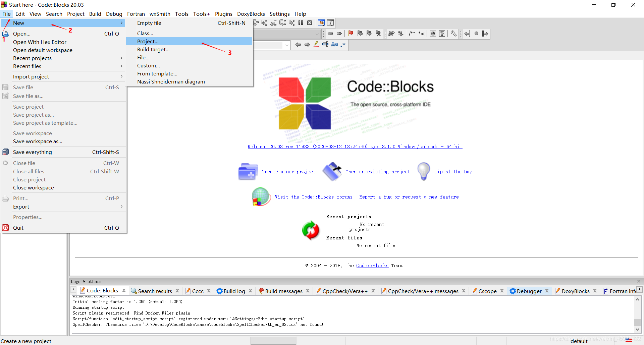The height and width of the screenshot is (345, 644).
Task: Click the Save everything icon in File menu
Action: coord(5,152)
